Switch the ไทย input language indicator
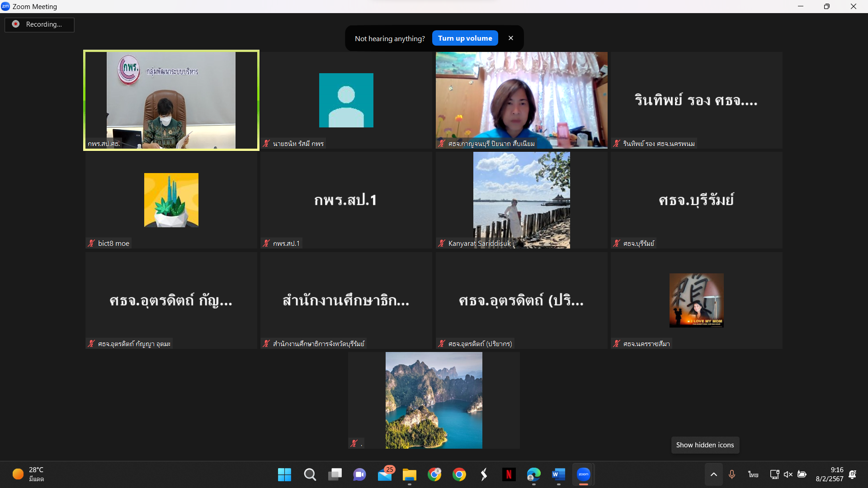This screenshot has width=868, height=488. pos(753,474)
